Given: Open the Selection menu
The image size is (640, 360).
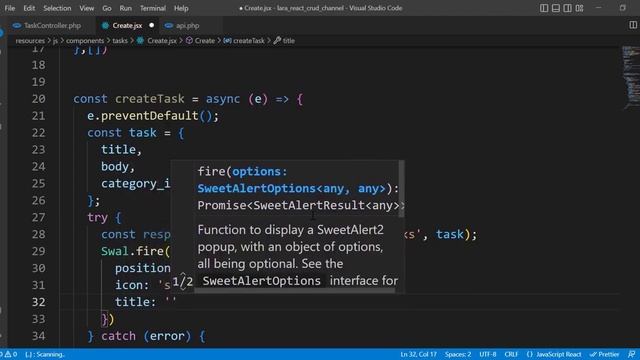Looking at the screenshot, I should pyautogui.click(x=57, y=8).
